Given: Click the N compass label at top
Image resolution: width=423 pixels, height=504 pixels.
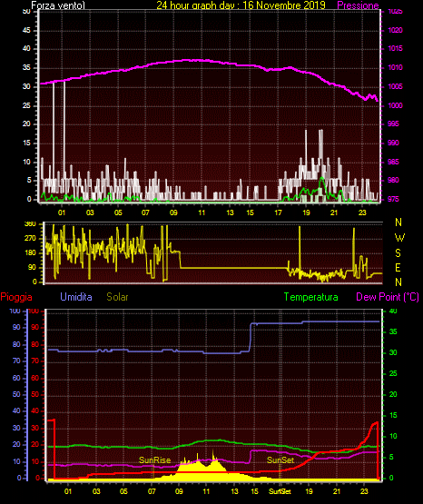Looking at the screenshot, I should tap(398, 222).
